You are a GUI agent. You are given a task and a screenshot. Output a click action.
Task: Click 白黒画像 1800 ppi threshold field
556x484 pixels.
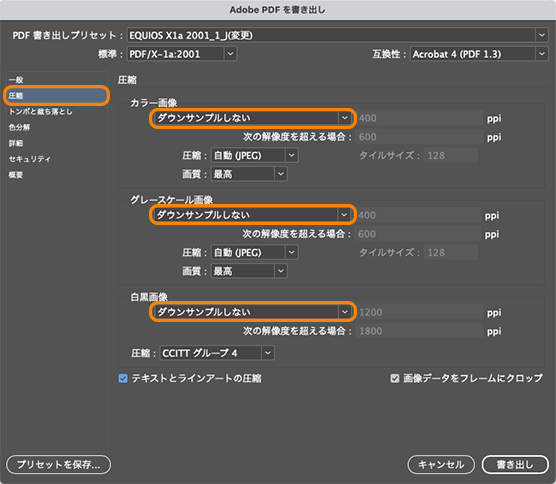[x=419, y=331]
